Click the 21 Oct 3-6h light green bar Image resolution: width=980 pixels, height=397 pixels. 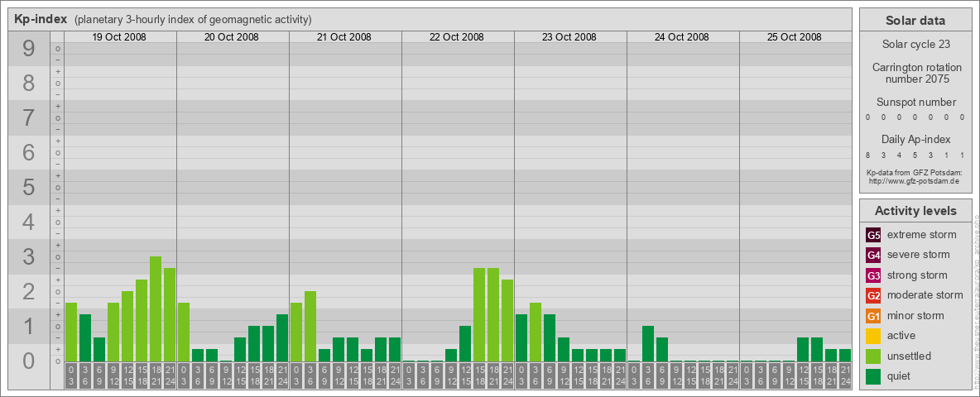(x=310, y=327)
